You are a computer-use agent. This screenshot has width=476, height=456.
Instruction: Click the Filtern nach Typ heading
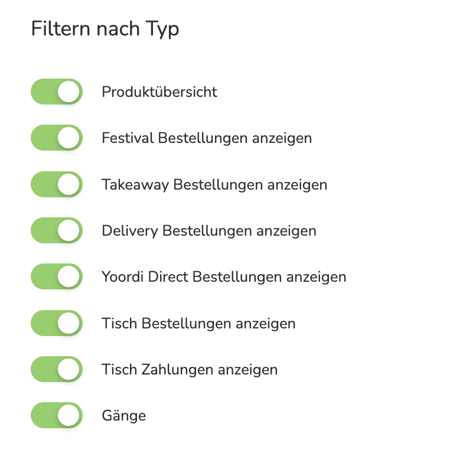[x=105, y=29]
